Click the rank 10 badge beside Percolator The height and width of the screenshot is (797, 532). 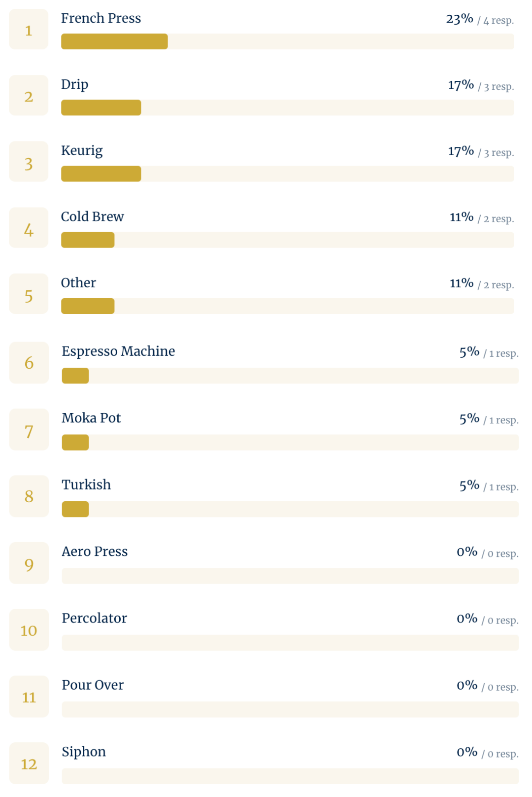(29, 629)
